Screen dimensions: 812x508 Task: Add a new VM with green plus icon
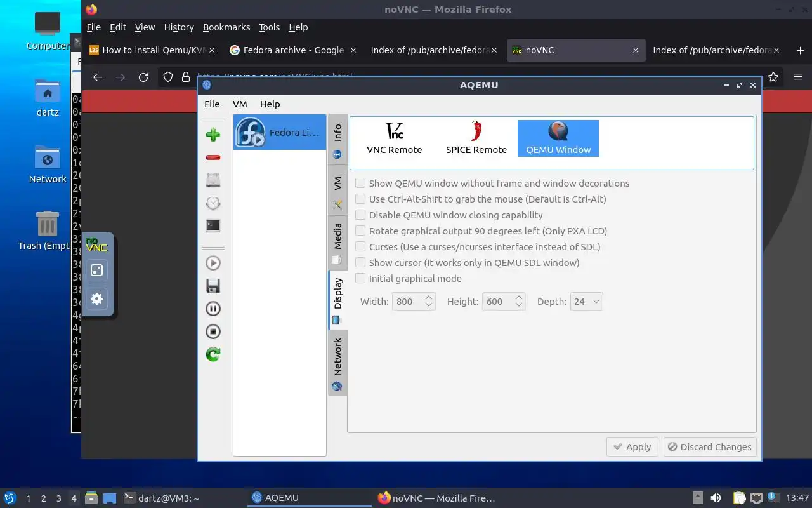point(213,135)
